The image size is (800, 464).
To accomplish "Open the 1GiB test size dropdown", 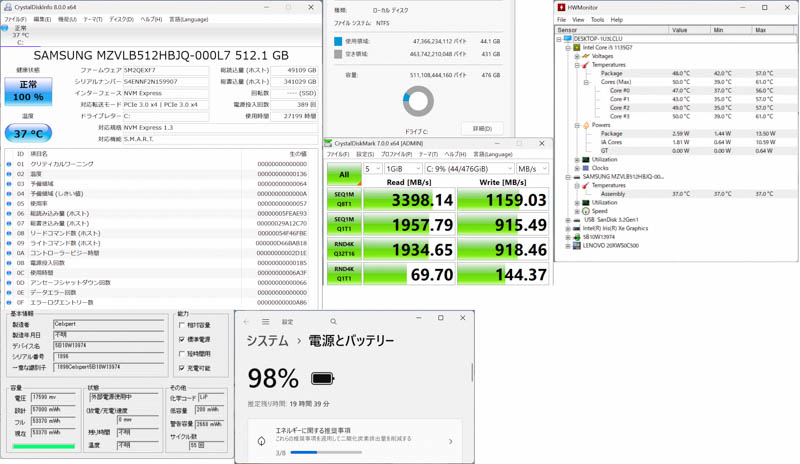I will pos(403,169).
